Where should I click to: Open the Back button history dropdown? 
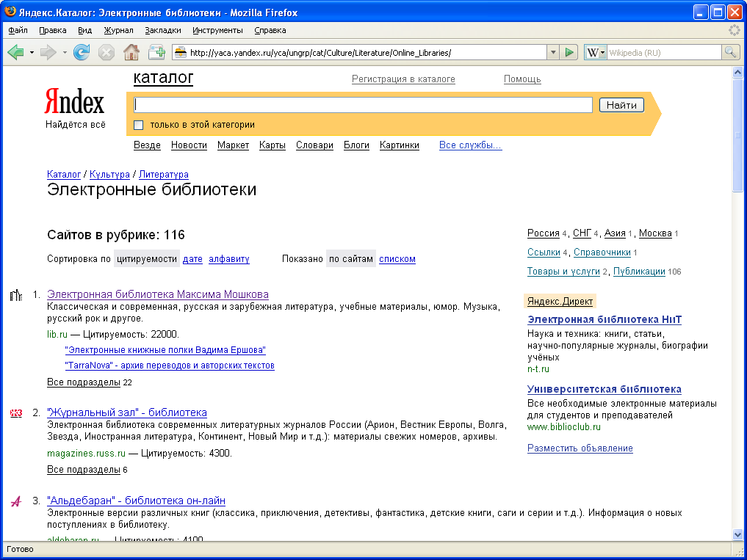[32, 52]
